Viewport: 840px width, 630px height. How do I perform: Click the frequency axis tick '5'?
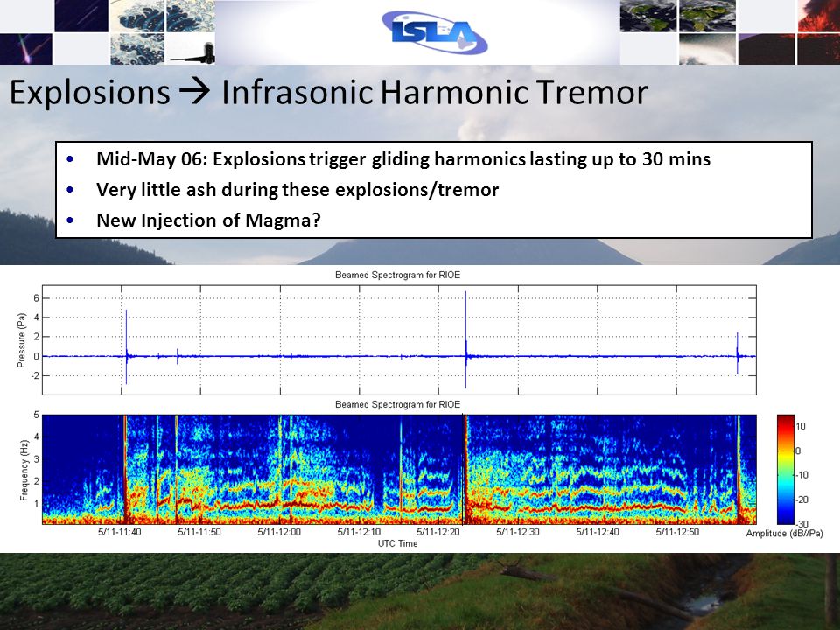point(37,415)
